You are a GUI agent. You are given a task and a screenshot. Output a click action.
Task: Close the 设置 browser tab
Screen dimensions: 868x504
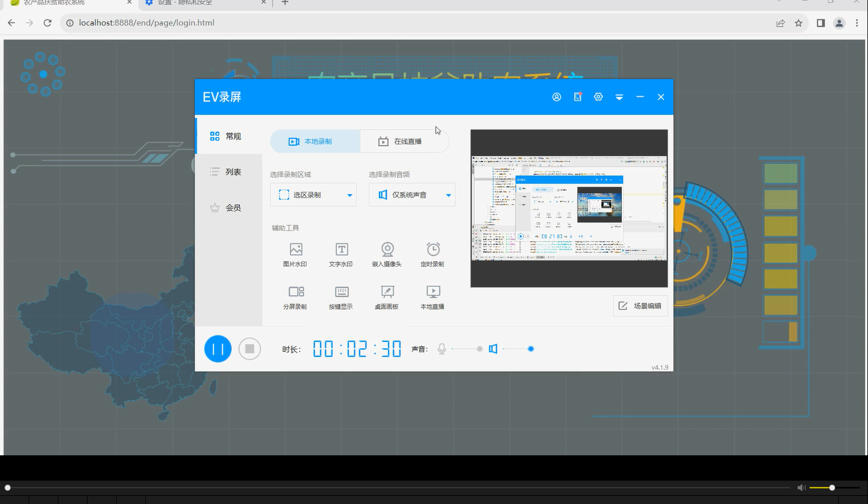[264, 3]
